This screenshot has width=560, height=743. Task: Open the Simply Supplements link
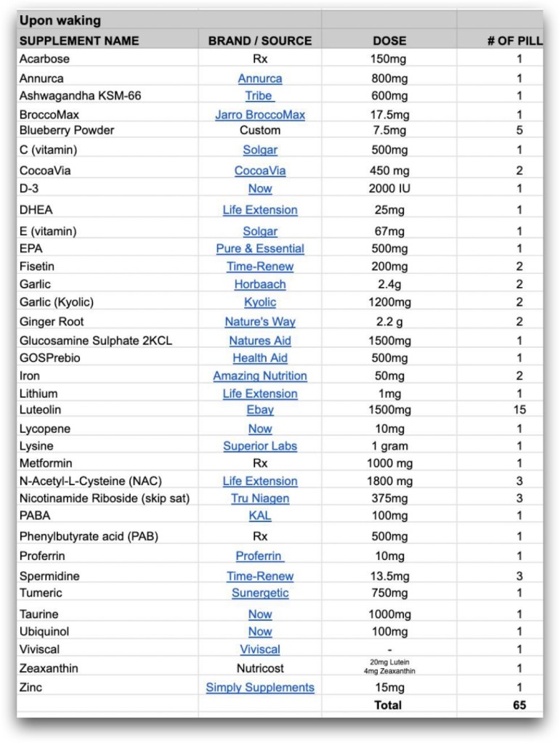[259, 687]
